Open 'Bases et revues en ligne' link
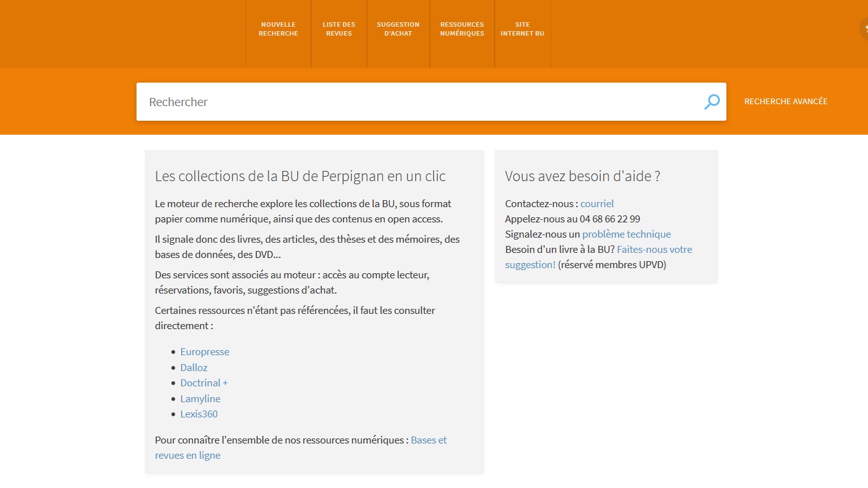 click(429, 440)
